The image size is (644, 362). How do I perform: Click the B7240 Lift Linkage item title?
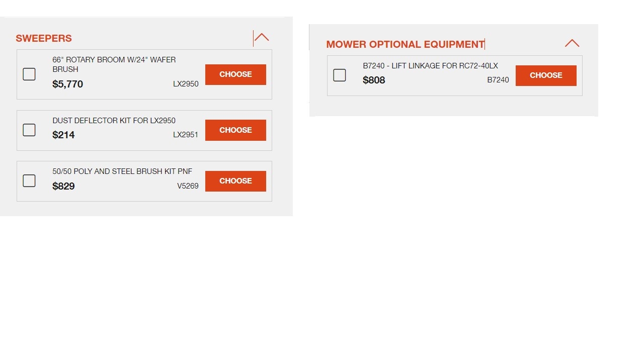coord(430,66)
